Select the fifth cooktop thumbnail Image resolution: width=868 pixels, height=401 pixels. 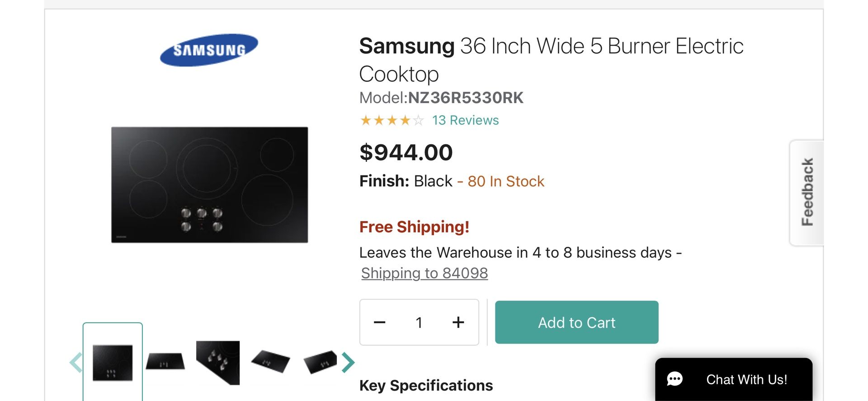pos(320,362)
